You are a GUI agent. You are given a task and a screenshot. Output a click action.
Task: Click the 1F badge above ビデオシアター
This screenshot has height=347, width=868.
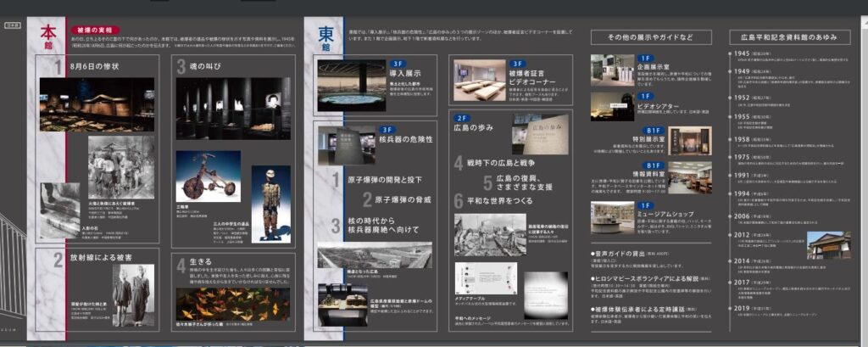(x=644, y=96)
